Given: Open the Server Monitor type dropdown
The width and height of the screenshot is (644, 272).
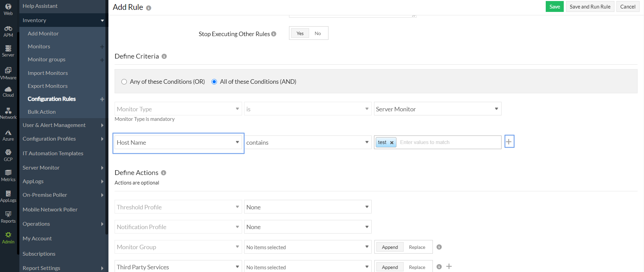Looking at the screenshot, I should coord(437,109).
